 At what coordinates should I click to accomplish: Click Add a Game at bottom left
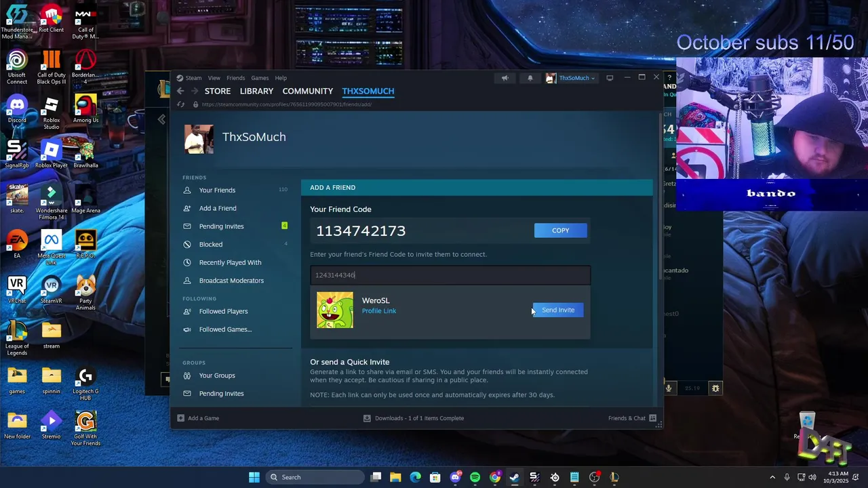198,418
